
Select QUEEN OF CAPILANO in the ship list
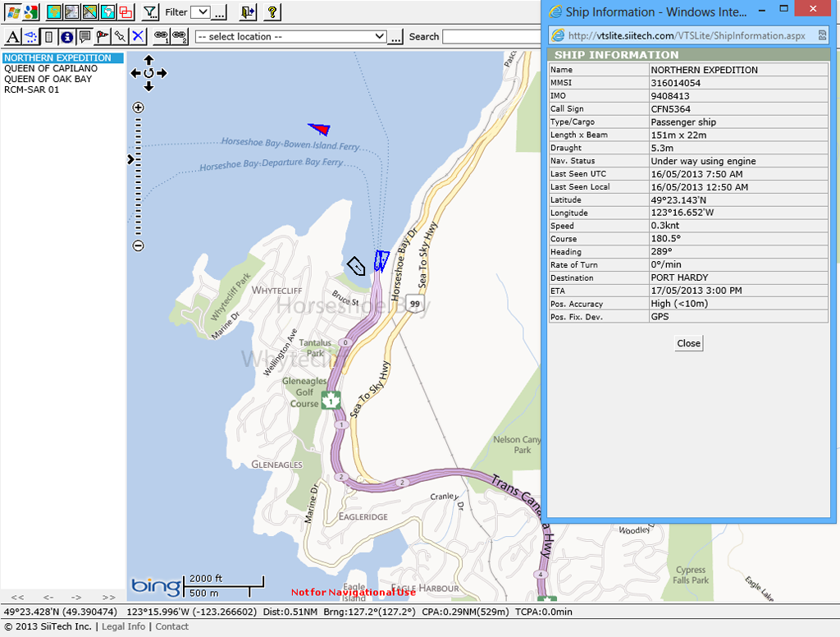click(x=51, y=69)
